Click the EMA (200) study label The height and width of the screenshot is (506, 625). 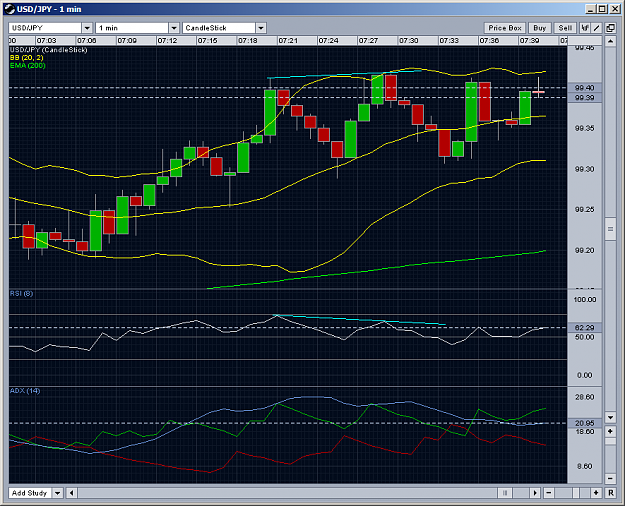pos(28,65)
